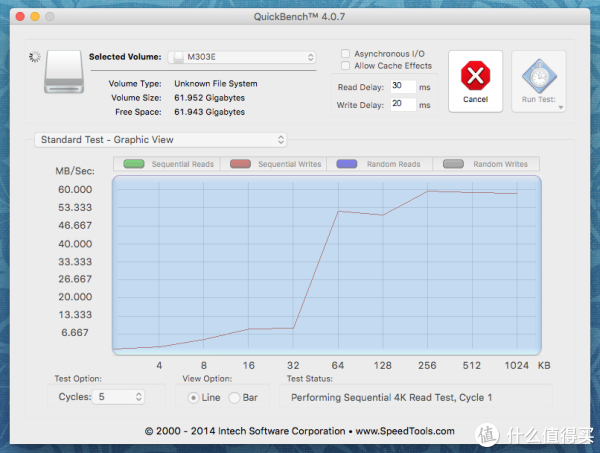
Task: Click the Read Delay input field
Action: [403, 86]
